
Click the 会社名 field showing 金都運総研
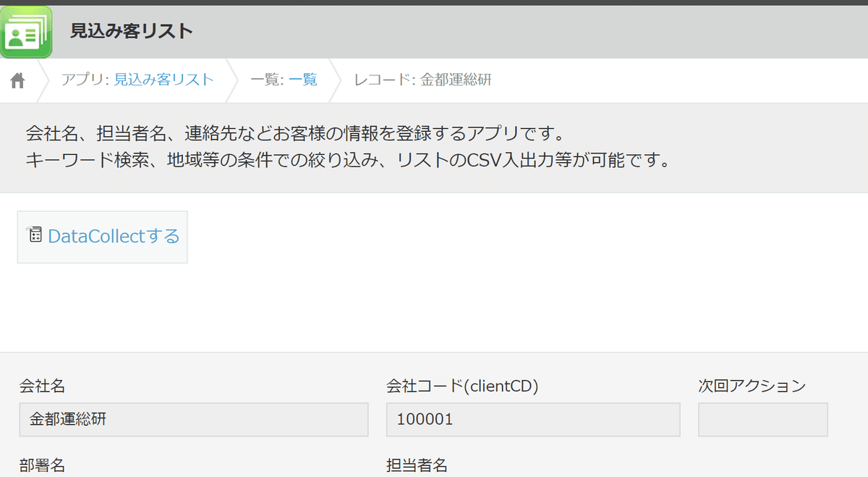click(x=194, y=420)
